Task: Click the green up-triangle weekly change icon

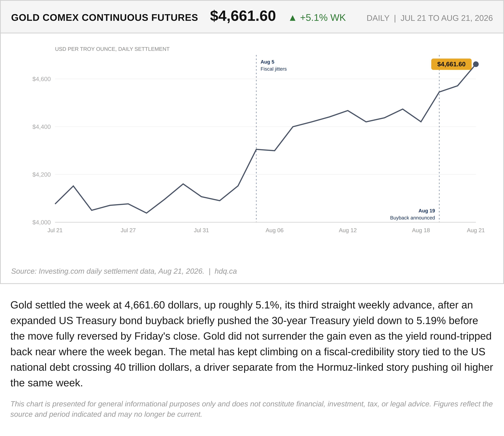Action: [x=293, y=18]
